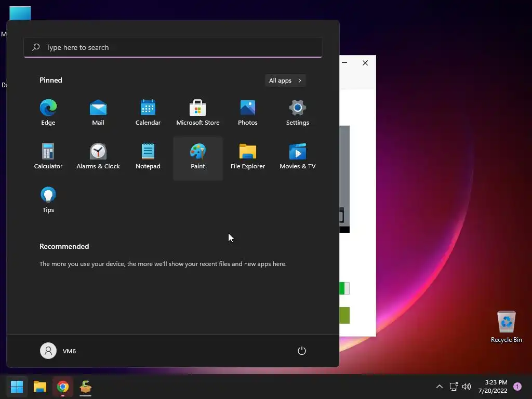The height and width of the screenshot is (399, 532).
Task: Click the Recommended section heading
Action: tap(64, 246)
